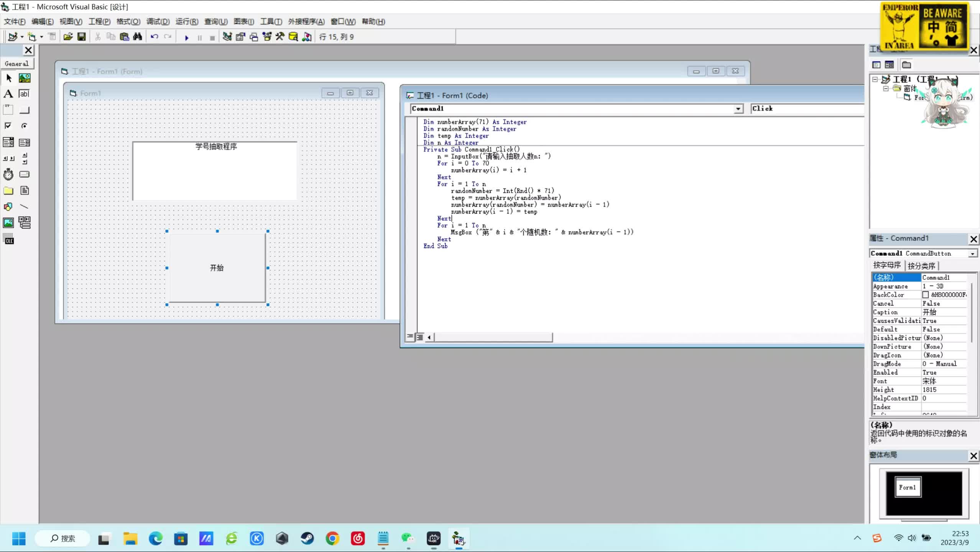
Task: Toggle folders view in project explorer
Action: tap(906, 65)
